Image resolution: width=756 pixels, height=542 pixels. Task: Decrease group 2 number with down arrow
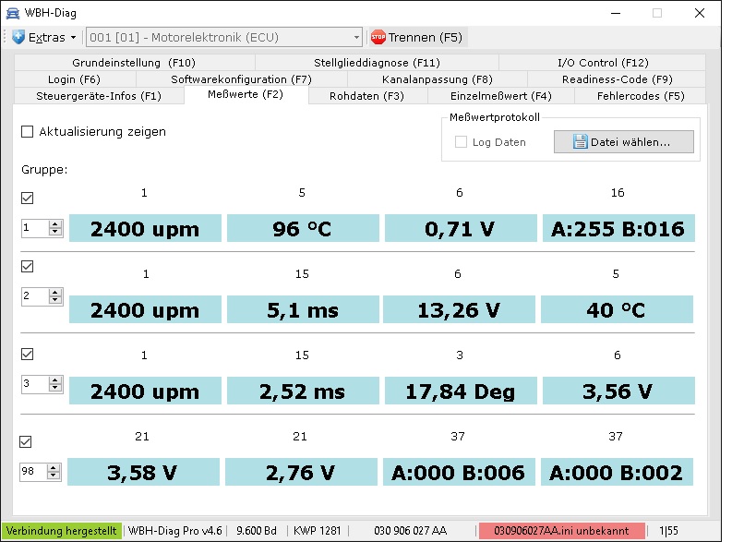point(55,300)
